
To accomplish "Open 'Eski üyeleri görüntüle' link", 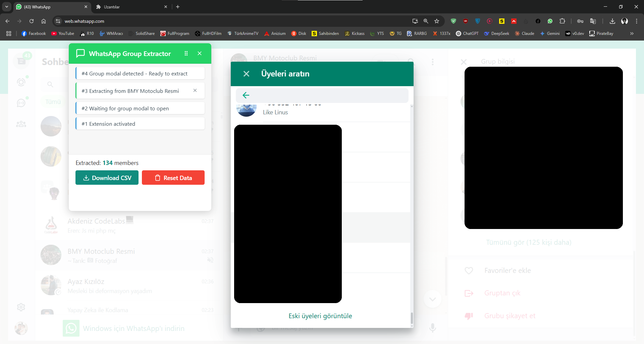I will (x=320, y=316).
